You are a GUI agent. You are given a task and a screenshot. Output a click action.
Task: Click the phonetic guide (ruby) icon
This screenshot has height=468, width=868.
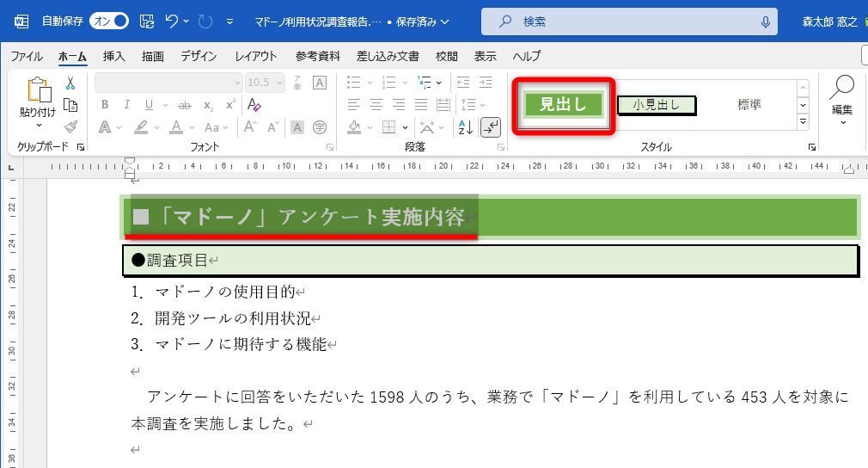click(x=297, y=83)
